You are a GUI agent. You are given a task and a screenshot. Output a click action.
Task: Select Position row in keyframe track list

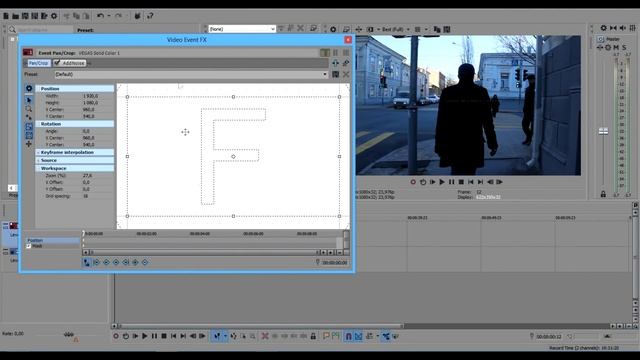pos(53,240)
